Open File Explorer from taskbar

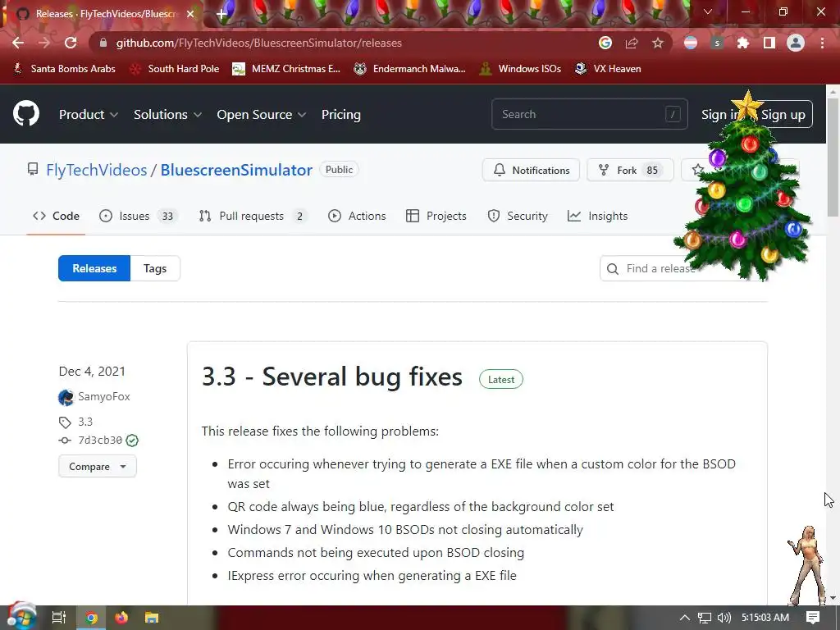point(152,618)
